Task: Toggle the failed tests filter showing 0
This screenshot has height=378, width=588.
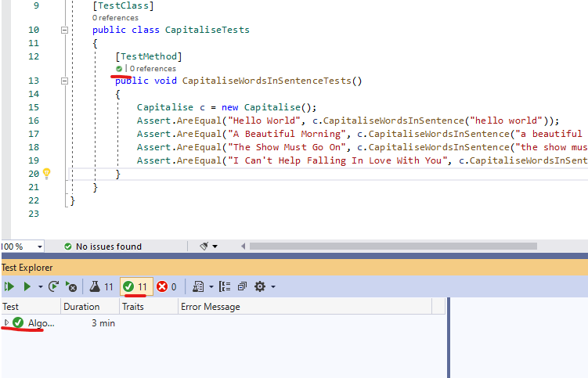Action: tap(167, 286)
